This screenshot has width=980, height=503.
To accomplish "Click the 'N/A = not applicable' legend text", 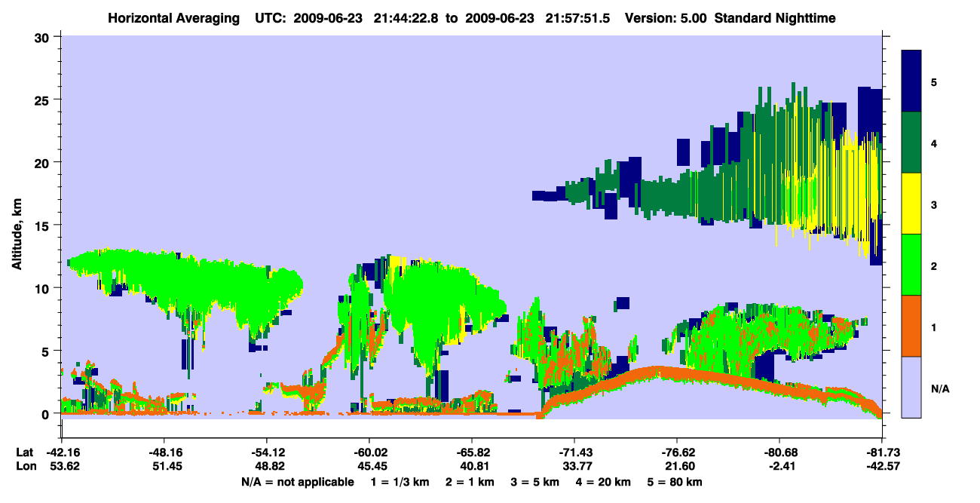I will [298, 482].
